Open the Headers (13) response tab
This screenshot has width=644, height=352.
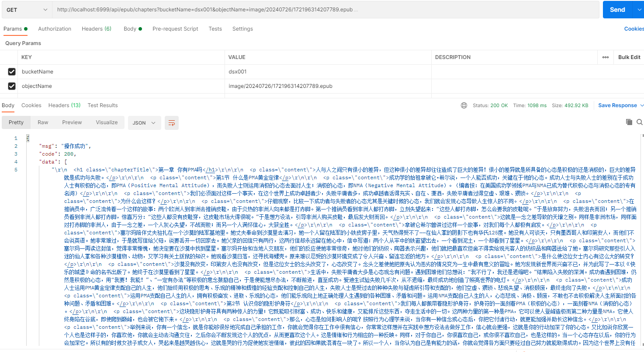[64, 105]
